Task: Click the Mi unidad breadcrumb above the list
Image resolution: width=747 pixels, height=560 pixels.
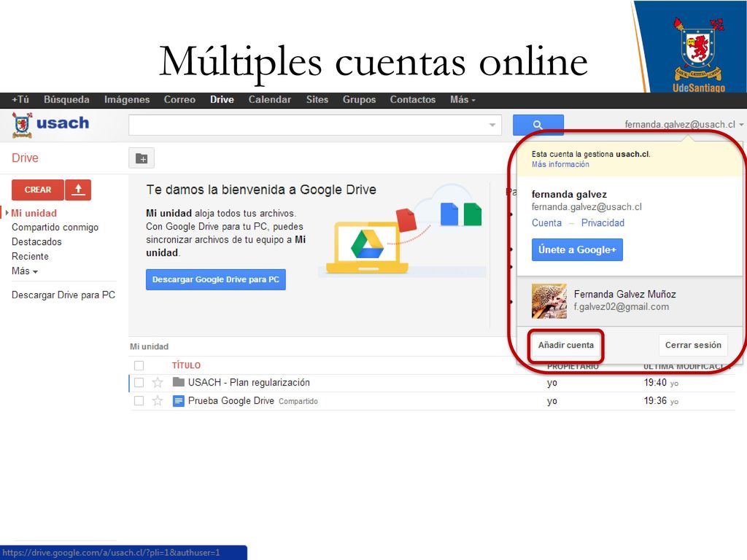Action: coord(149,346)
